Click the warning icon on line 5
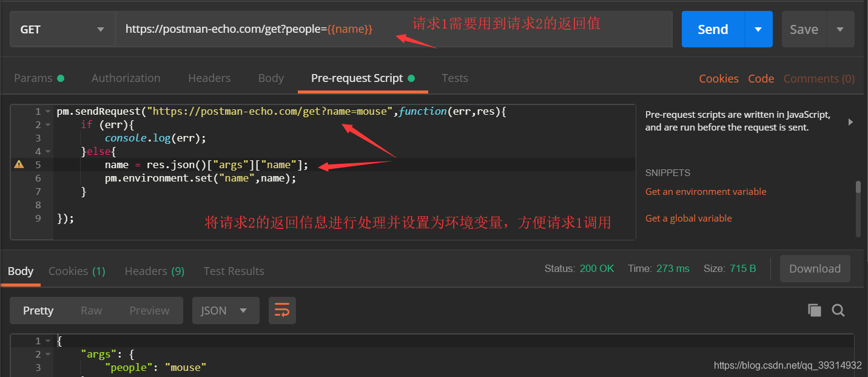The width and height of the screenshot is (868, 377). click(19, 164)
